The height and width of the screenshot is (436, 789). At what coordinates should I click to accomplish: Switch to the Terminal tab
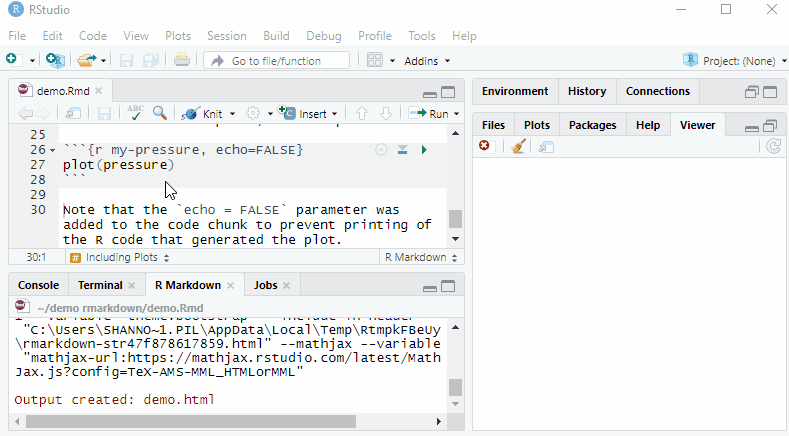[x=100, y=285]
